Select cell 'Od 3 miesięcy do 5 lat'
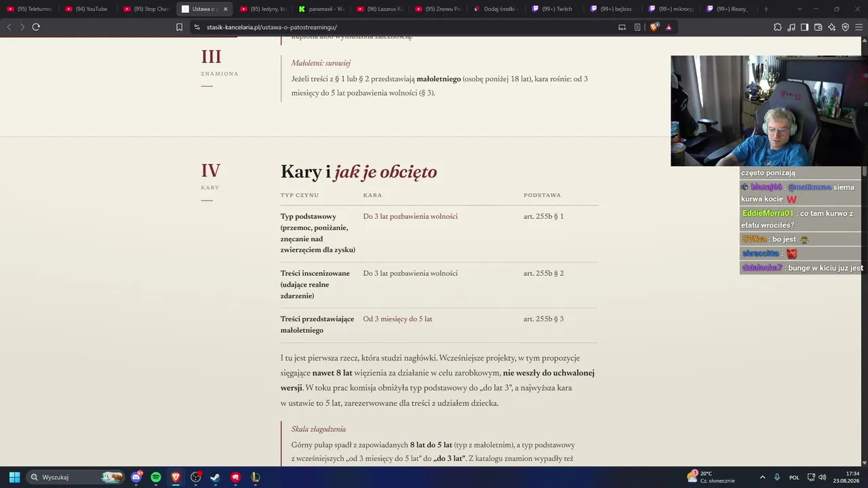This screenshot has height=488, width=868. (397, 319)
